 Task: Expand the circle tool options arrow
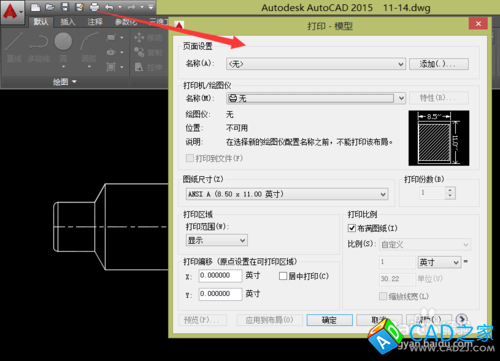(63, 67)
